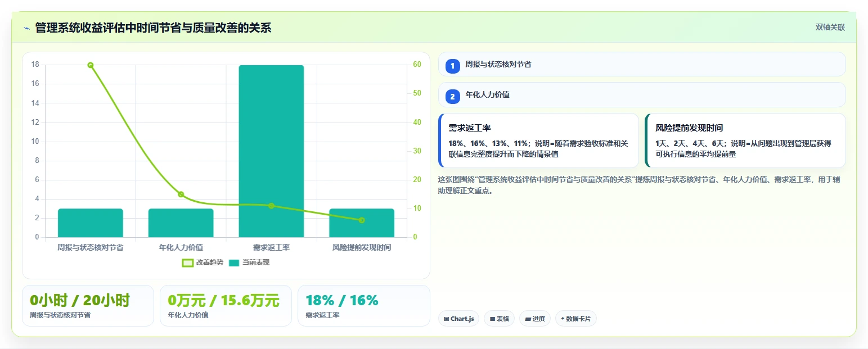Select the 年化人力价值 list item
The image size is (868, 349).
coord(642,95)
